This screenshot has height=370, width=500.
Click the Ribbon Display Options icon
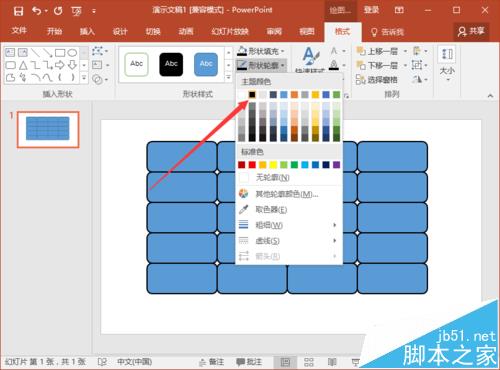click(x=399, y=10)
